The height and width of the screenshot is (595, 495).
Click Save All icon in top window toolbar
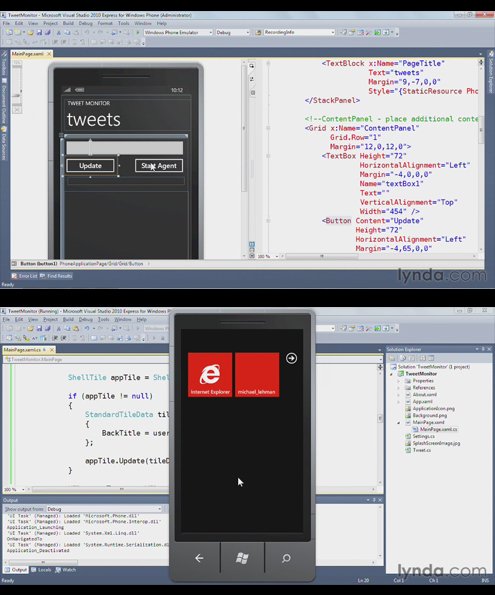click(x=47, y=33)
